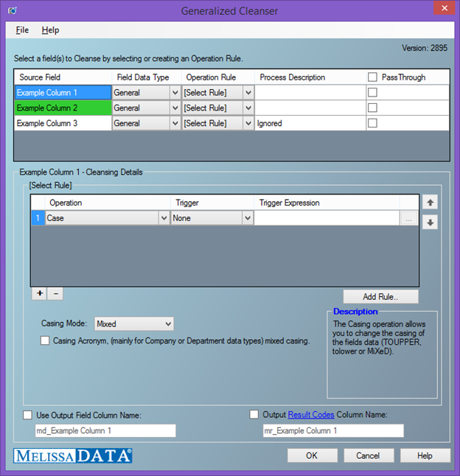Click the move rule down arrow
This screenshot has height=476, width=460.
point(430,223)
